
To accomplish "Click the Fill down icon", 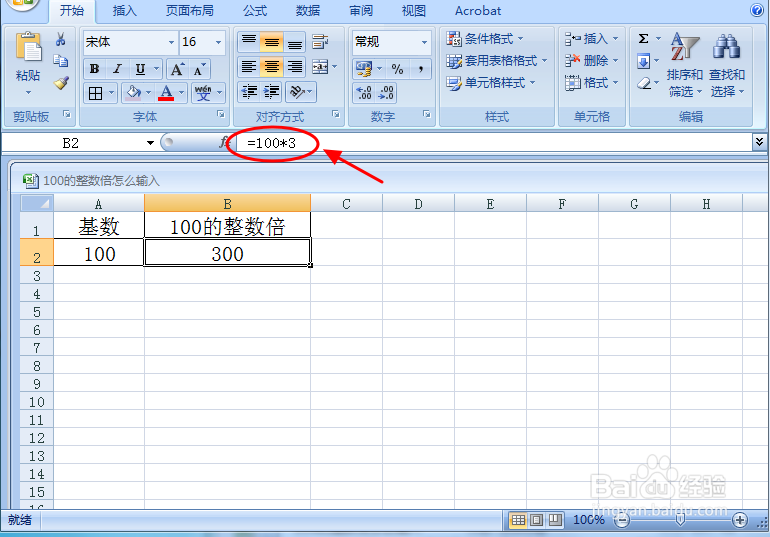I will tap(643, 61).
